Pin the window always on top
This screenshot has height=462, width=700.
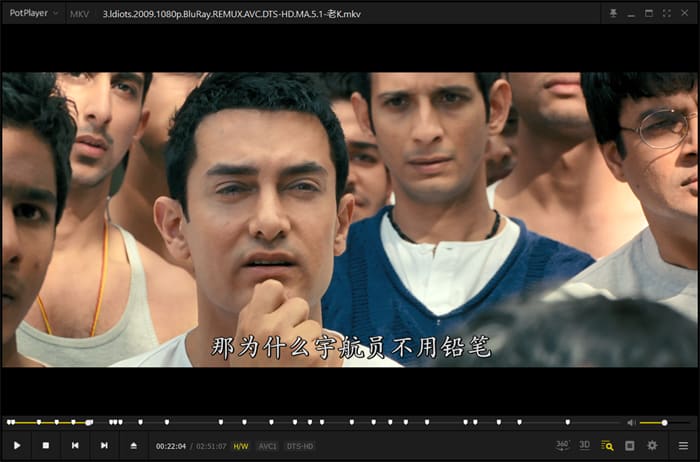tap(613, 13)
